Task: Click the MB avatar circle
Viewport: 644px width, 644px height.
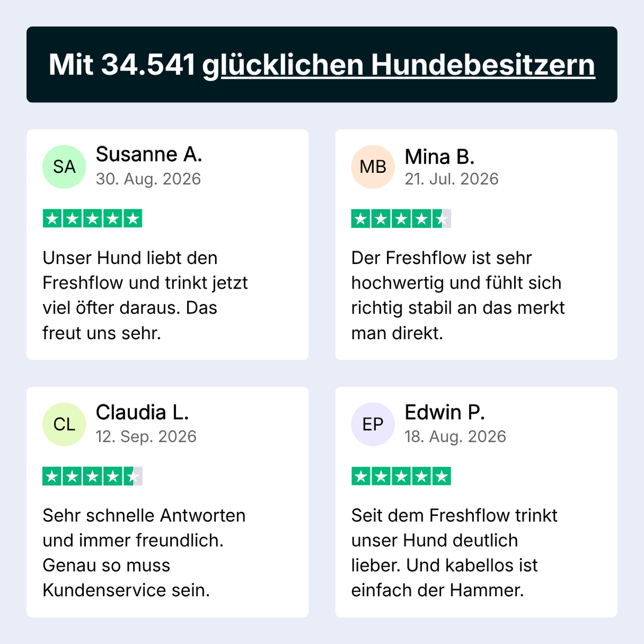Action: (x=373, y=167)
